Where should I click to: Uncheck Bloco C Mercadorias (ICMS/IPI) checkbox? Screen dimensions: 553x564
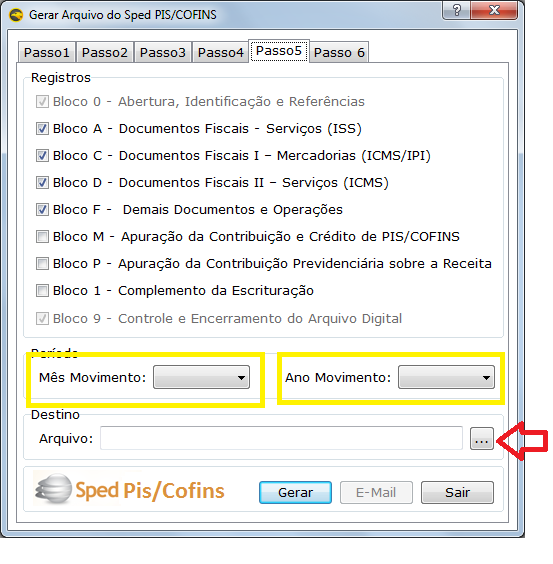point(42,155)
